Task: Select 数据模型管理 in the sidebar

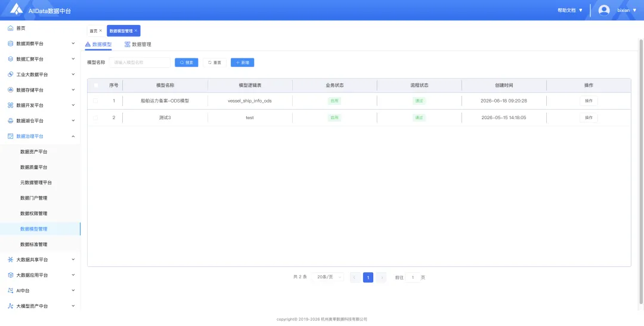Action: 41,229
